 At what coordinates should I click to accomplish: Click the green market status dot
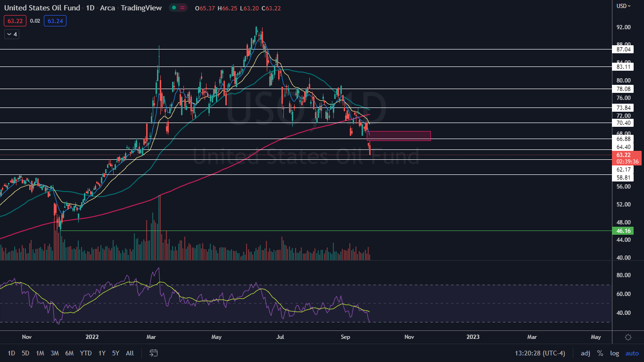pyautogui.click(x=173, y=8)
